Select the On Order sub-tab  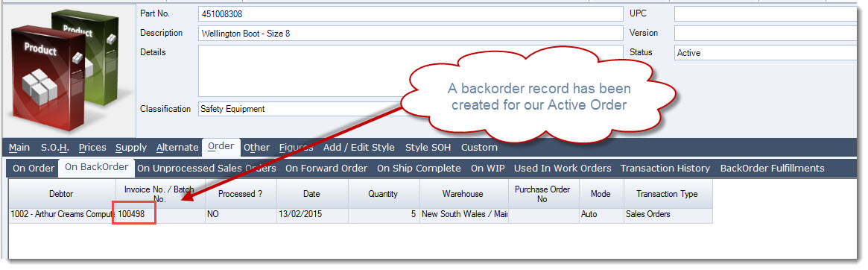34,168
